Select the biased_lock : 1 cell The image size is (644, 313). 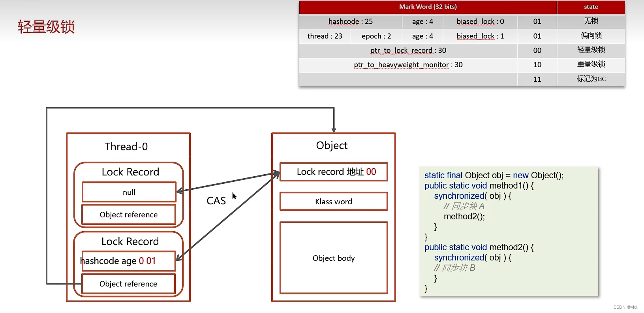480,36
